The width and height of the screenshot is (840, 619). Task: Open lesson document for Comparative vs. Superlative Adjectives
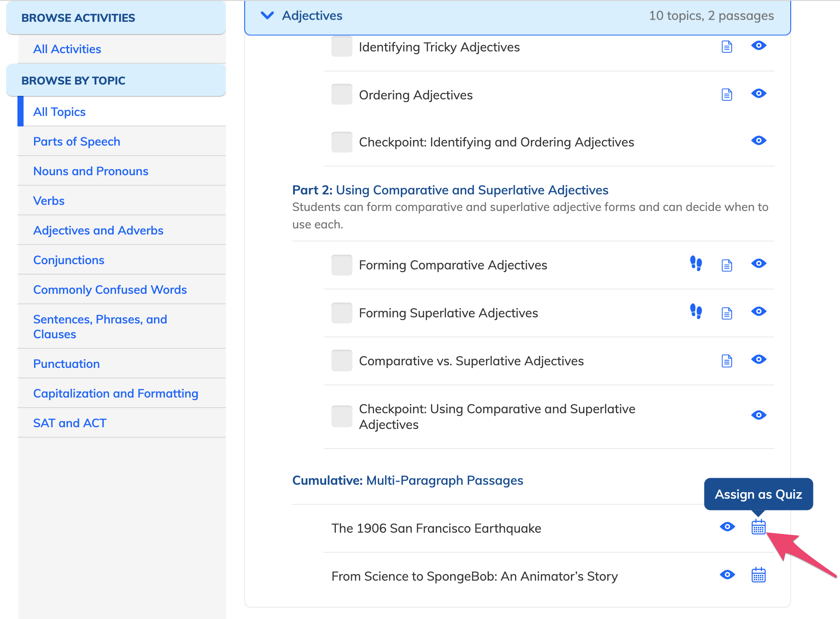click(x=727, y=361)
